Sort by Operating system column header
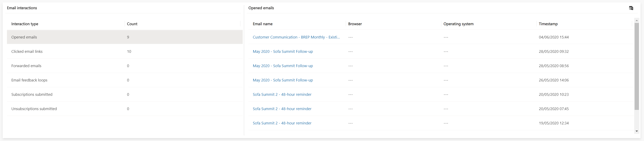The image size is (644, 141). (x=458, y=24)
